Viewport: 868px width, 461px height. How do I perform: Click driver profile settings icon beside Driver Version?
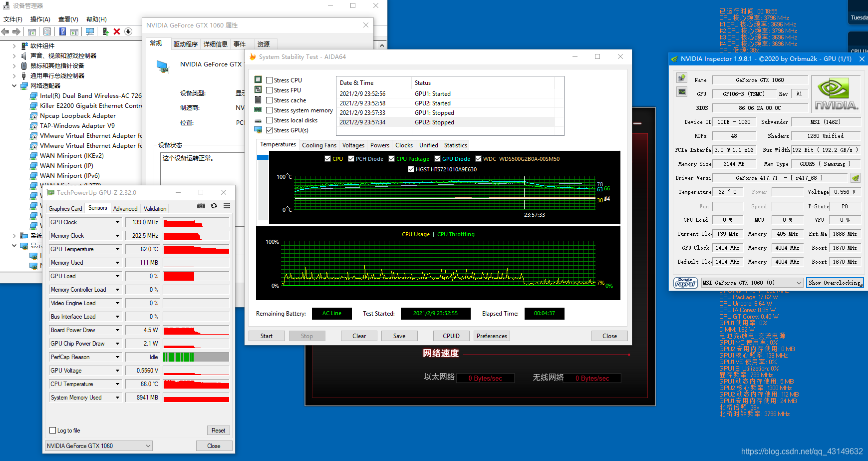[x=855, y=178]
